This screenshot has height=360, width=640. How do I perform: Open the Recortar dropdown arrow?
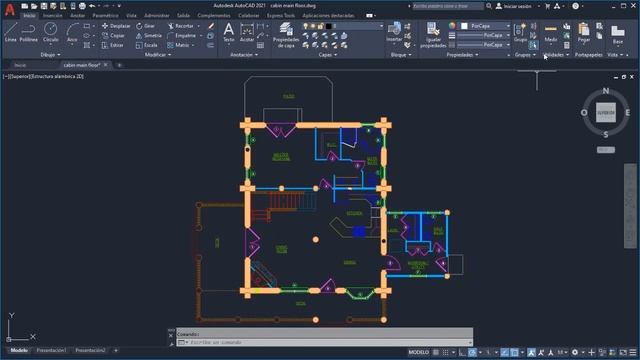tap(199, 26)
